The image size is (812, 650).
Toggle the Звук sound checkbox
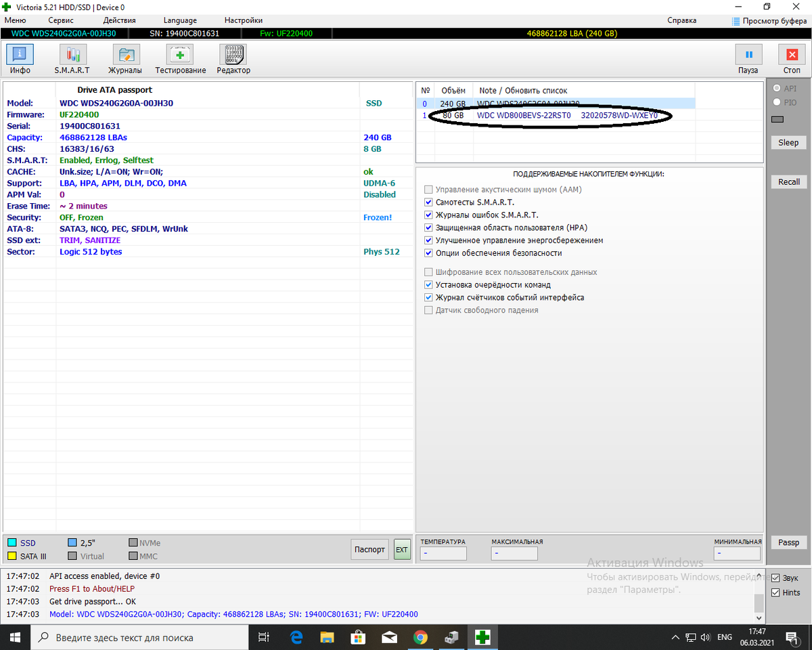pos(775,578)
